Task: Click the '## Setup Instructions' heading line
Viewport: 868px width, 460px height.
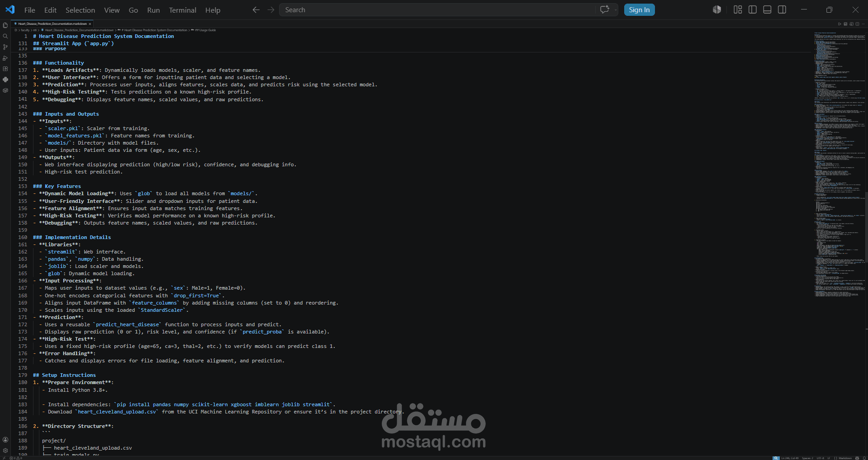Action: coord(64,375)
